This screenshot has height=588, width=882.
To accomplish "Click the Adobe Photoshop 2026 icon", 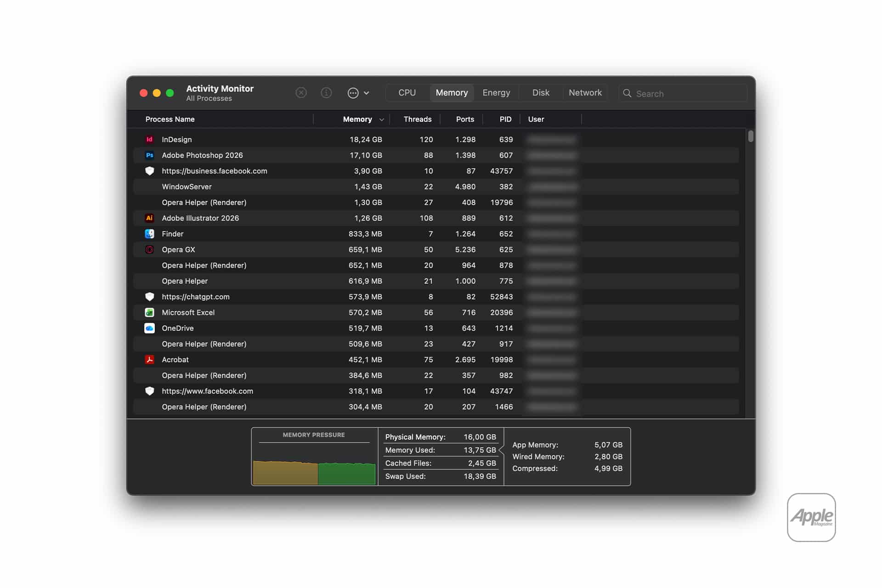I will (x=149, y=155).
